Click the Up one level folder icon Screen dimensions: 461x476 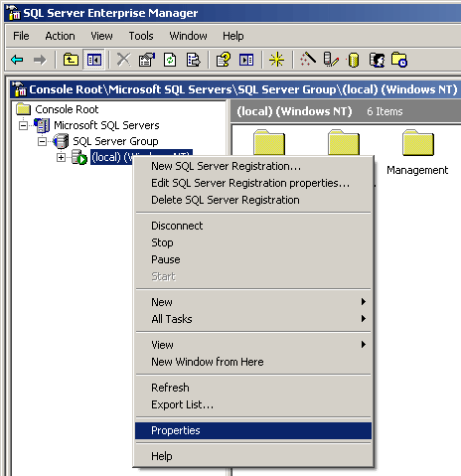71,60
